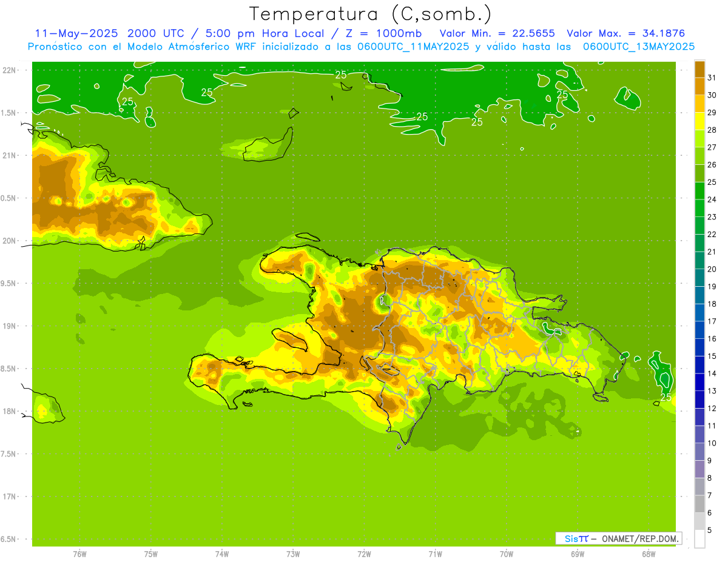Click the title "Temperatura (C,somb.)"

click(371, 14)
